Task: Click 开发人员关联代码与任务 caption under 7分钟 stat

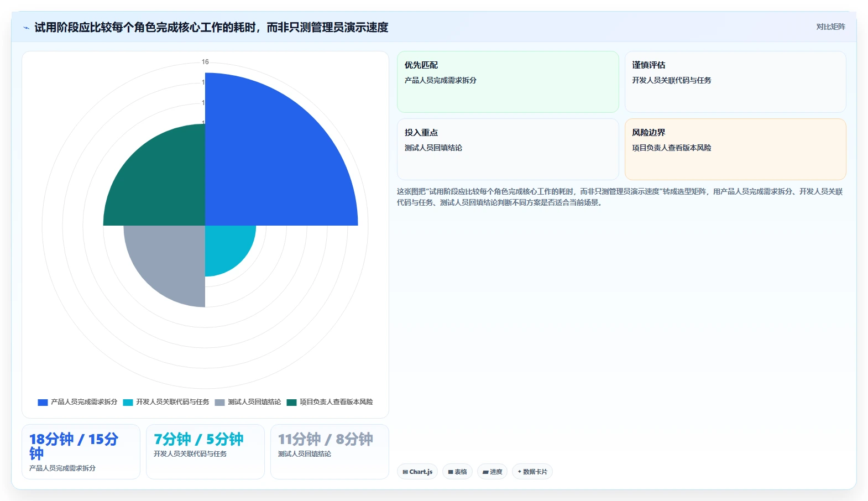Action: pos(190,453)
